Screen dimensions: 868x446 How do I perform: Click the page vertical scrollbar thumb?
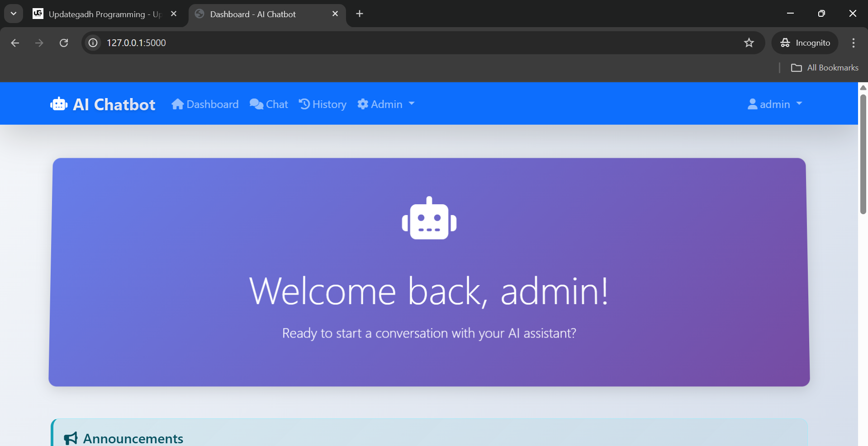863,154
